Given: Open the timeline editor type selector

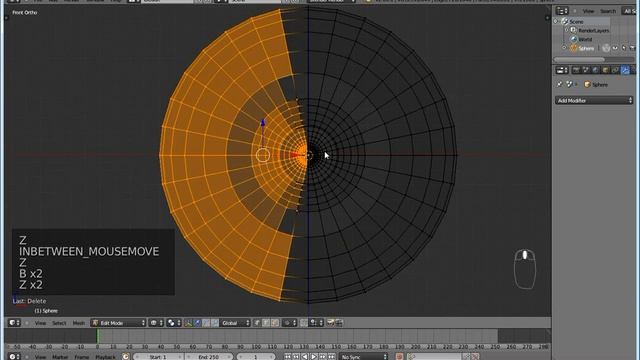Looking at the screenshot, I should coord(13,357).
